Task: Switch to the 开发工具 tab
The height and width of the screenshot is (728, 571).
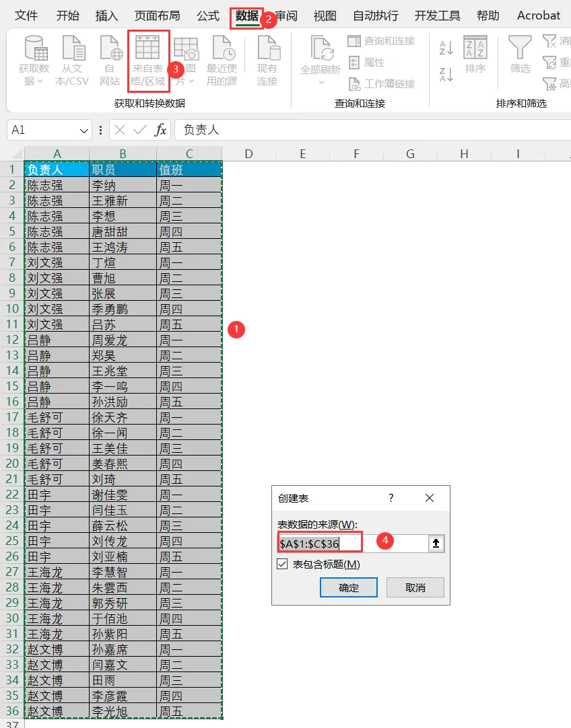Action: click(x=437, y=15)
